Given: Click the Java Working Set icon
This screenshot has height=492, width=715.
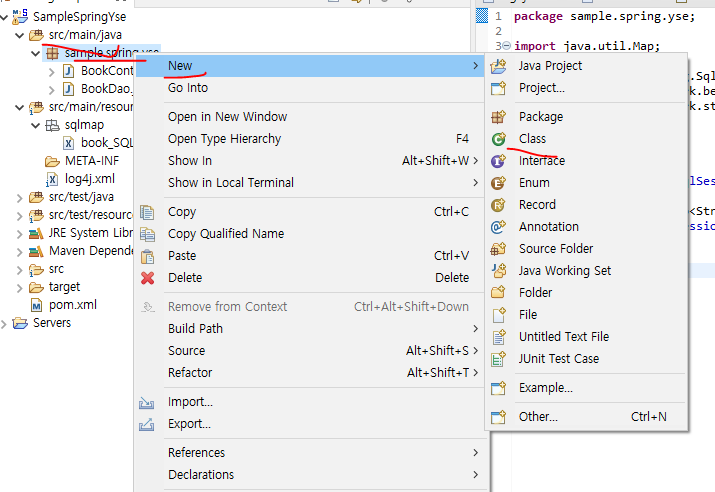Looking at the screenshot, I should (x=498, y=271).
